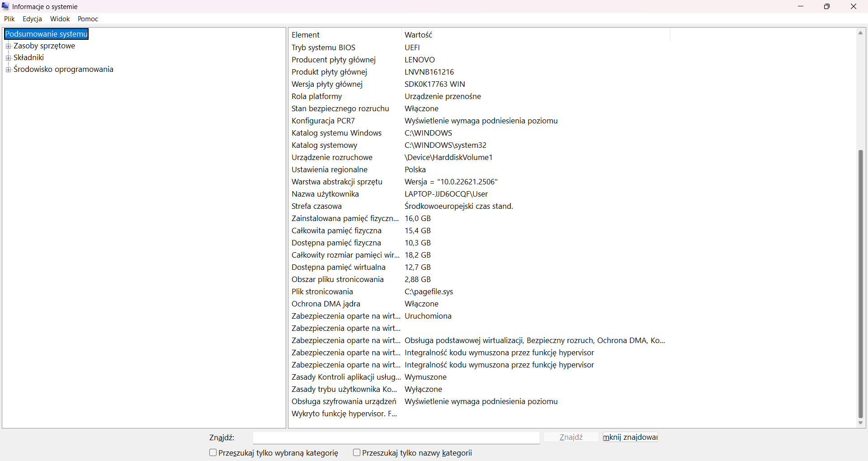The height and width of the screenshot is (461, 868).
Task: Select the Urządzenie rozruchowe row
Action: point(479,157)
